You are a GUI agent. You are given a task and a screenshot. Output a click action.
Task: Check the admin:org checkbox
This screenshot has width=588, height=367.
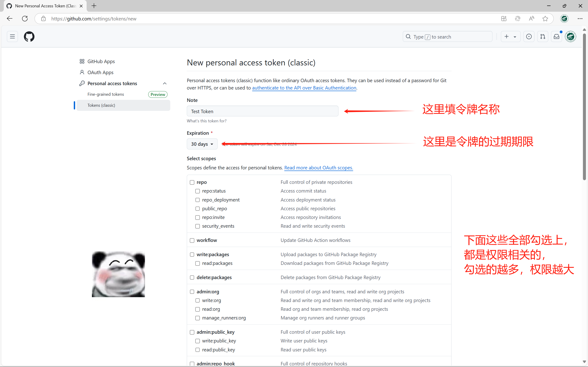click(x=192, y=292)
